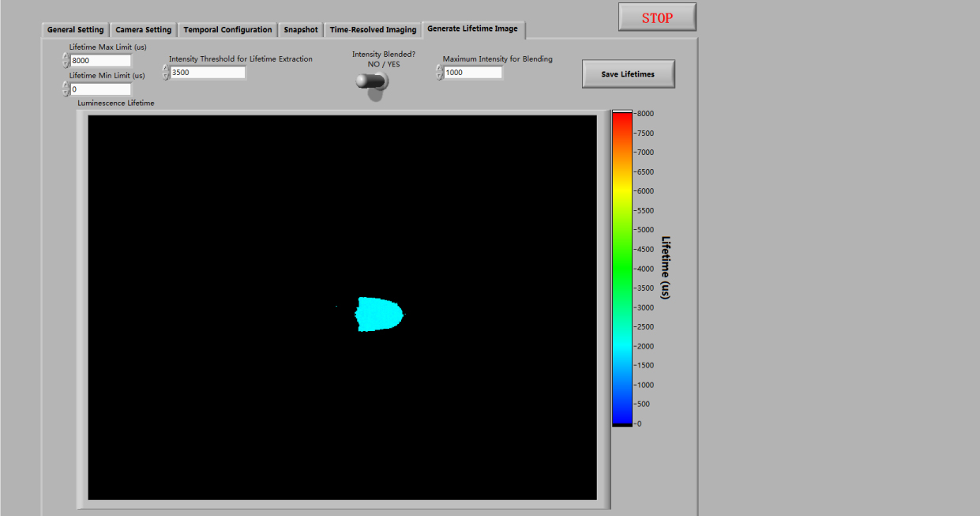Decrease Maximum Intensity for Blending with down arrow
The image size is (980, 516).
439,77
